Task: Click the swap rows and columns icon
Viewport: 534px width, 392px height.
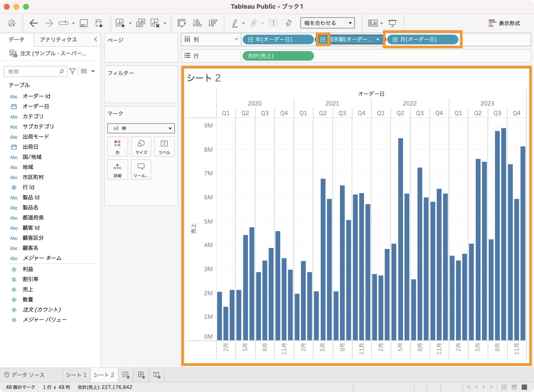Action: [181, 23]
